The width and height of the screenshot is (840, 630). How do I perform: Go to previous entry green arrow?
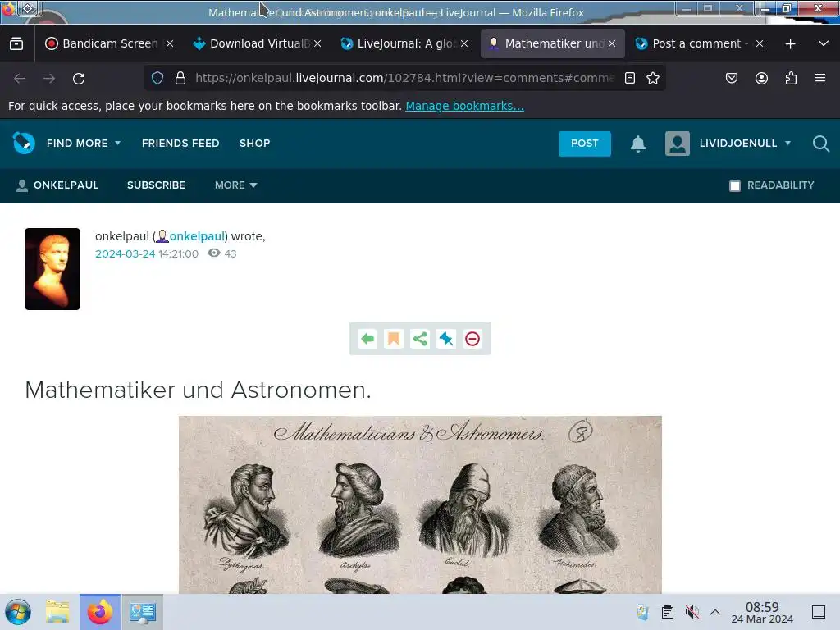pyautogui.click(x=367, y=339)
